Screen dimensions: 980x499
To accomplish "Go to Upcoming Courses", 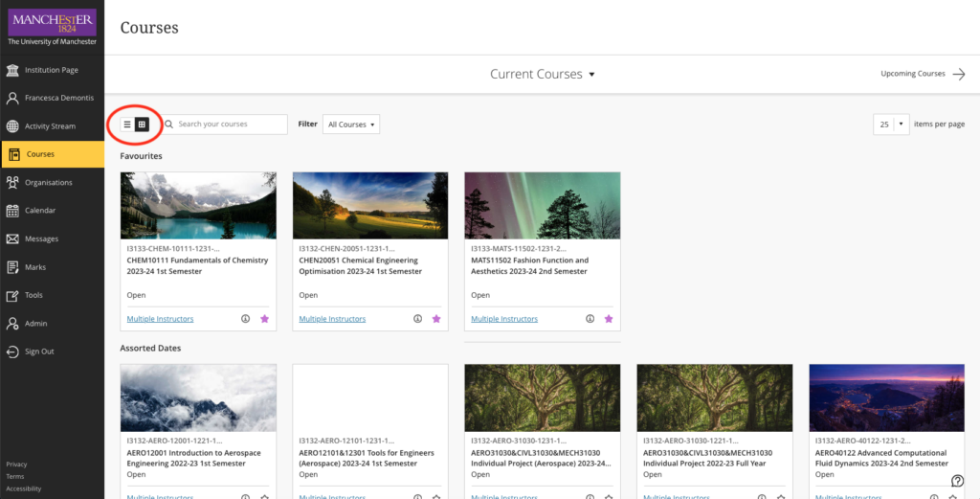I will click(924, 74).
